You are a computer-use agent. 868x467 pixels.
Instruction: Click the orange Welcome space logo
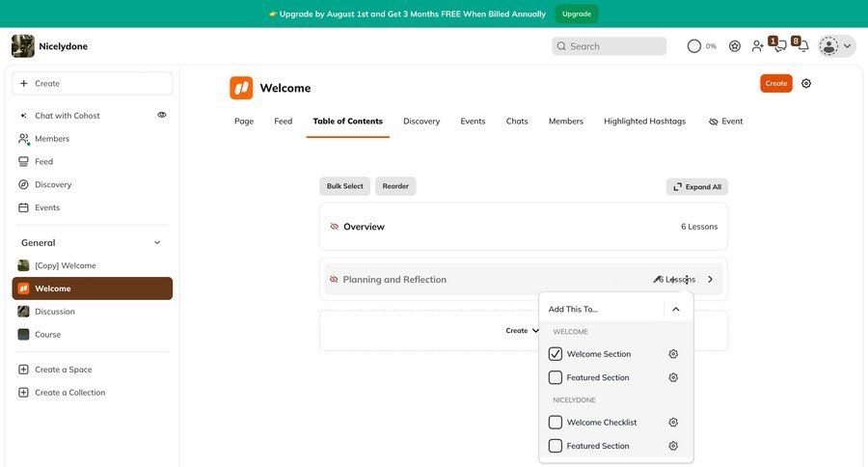point(241,88)
